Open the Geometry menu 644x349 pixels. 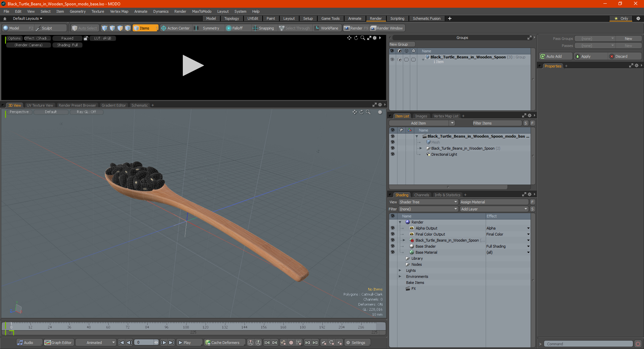[77, 11]
